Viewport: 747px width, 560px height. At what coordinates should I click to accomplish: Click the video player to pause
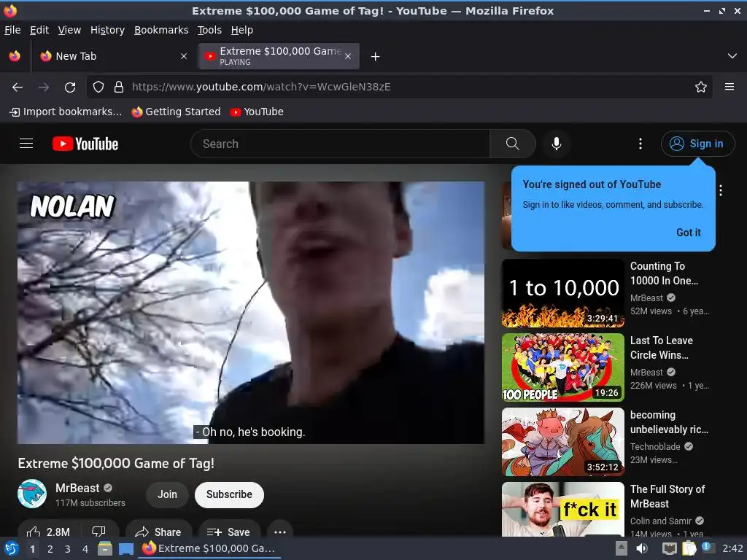point(251,312)
